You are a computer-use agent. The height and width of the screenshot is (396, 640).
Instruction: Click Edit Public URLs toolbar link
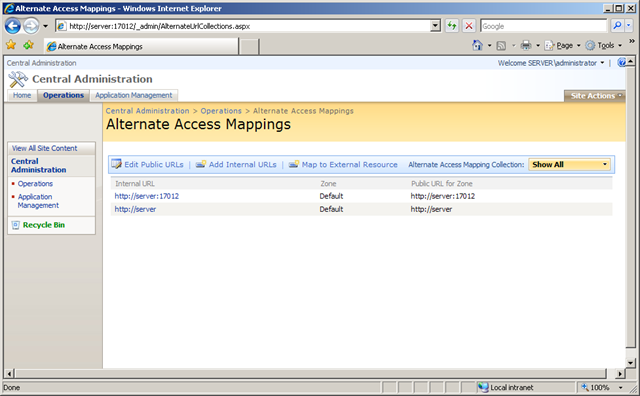tap(154, 165)
